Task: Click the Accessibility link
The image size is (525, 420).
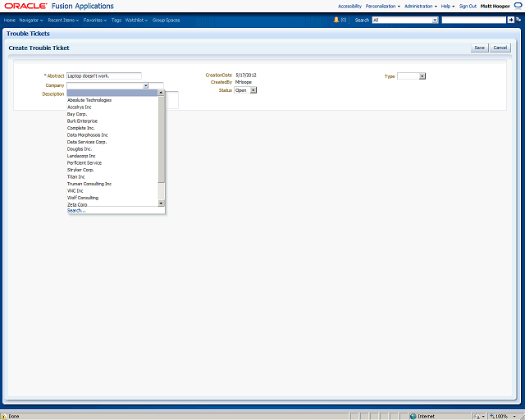Action: 350,6
